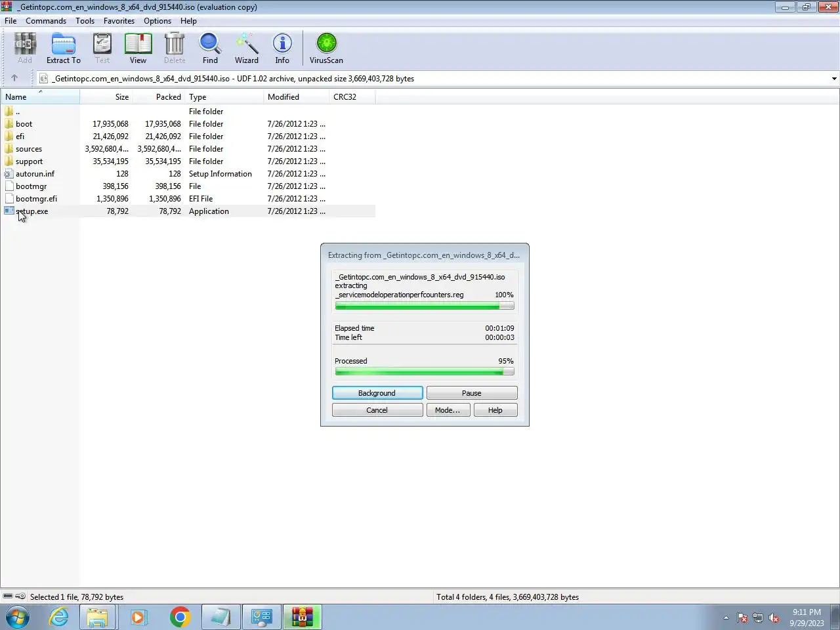Viewport: 840px width, 630px height.
Task: Click the Processed total progress bar
Action: tap(425, 372)
